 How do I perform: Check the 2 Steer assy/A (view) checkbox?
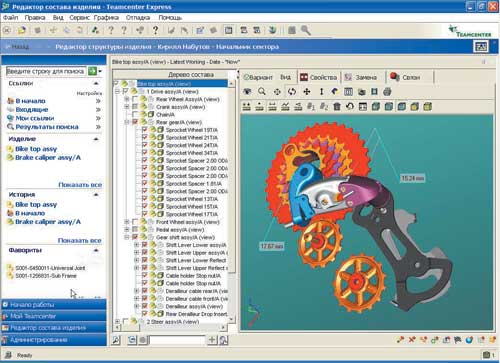coord(125,321)
